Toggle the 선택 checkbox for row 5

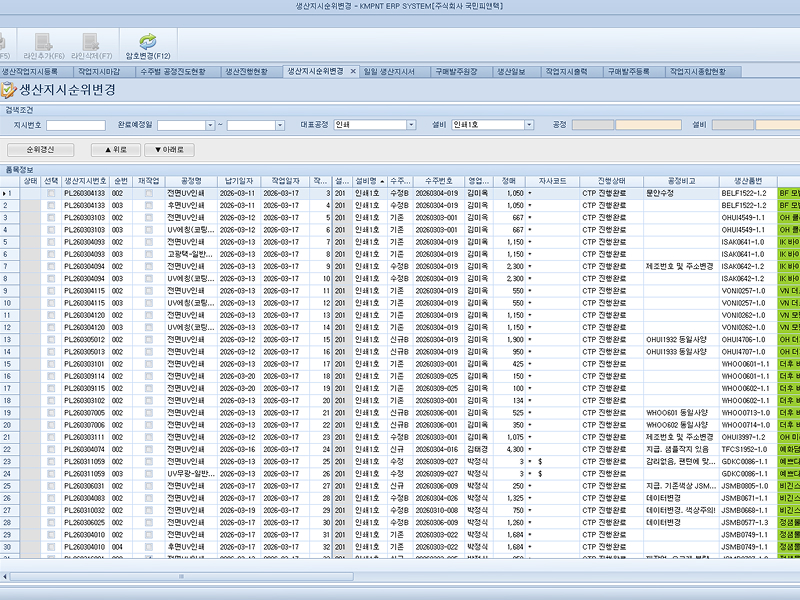(x=51, y=241)
